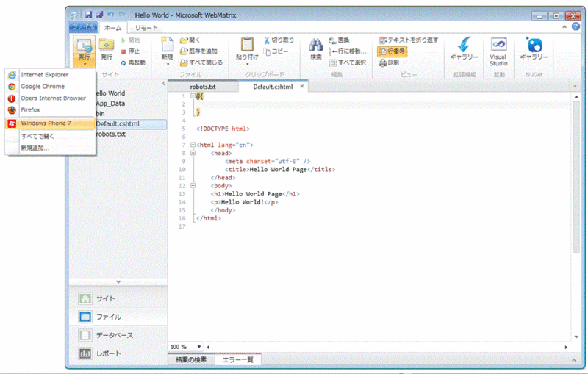Click the 置換 (Replace) button
This screenshot has width=588, height=374.
339,40
